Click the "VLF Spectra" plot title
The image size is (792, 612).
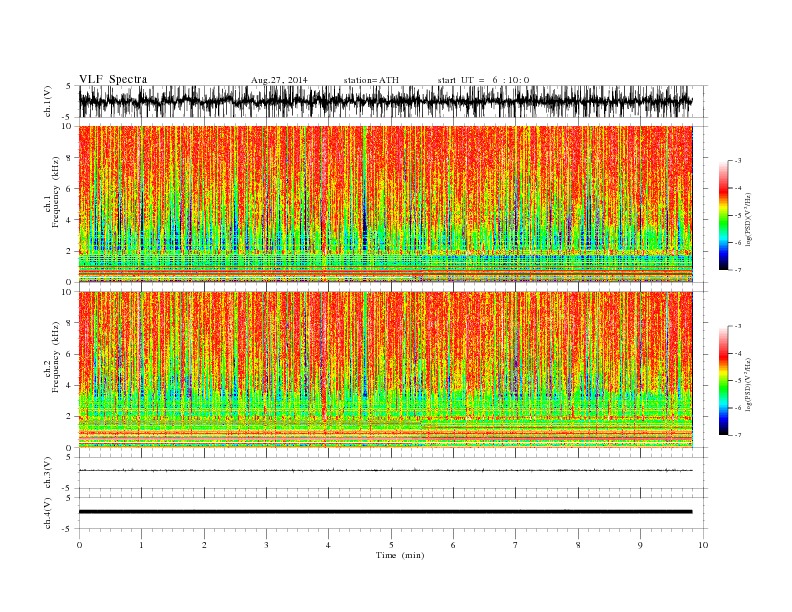(x=113, y=79)
